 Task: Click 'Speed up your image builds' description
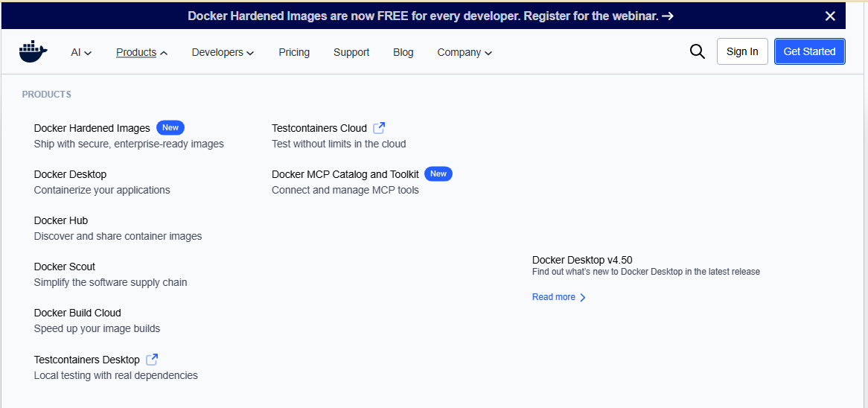(x=97, y=329)
